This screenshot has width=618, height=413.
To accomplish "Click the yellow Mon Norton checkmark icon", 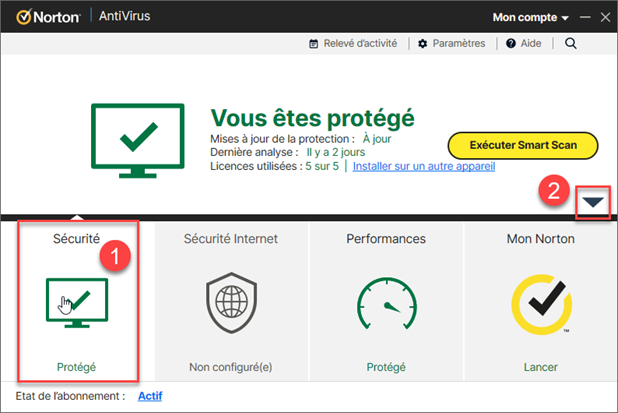I will click(542, 304).
